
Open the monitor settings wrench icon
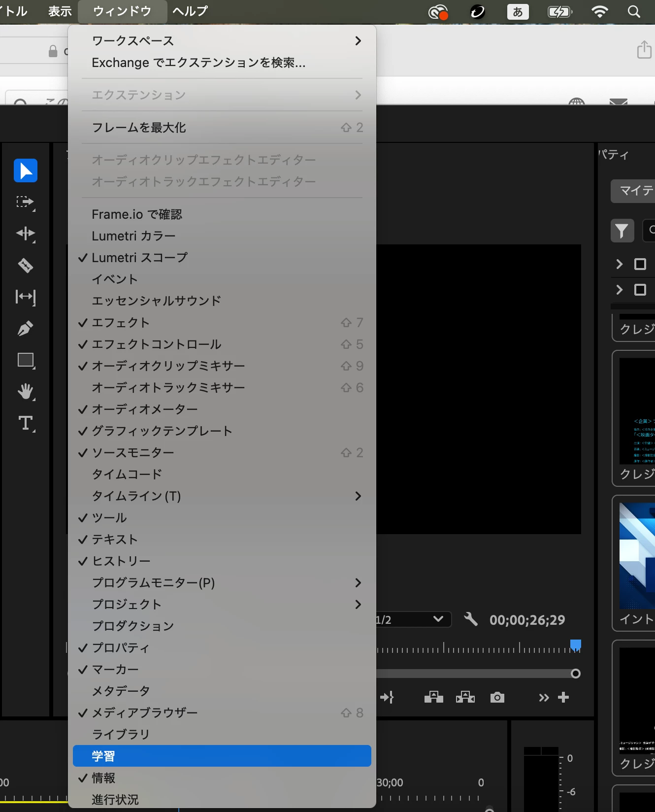(471, 619)
